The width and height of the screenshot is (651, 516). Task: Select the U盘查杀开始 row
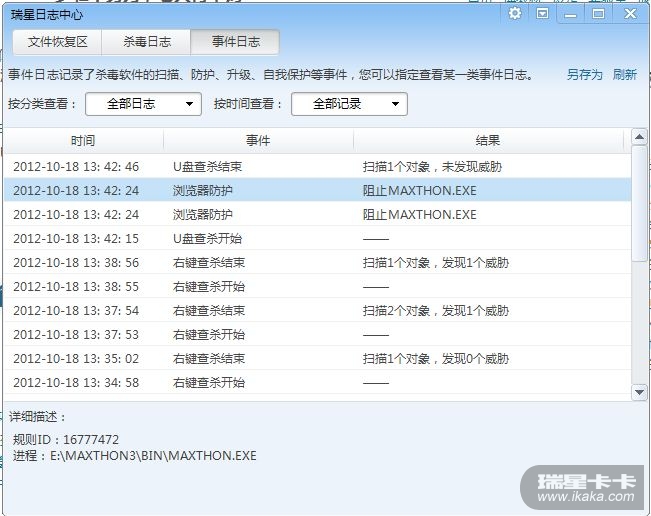pos(318,239)
